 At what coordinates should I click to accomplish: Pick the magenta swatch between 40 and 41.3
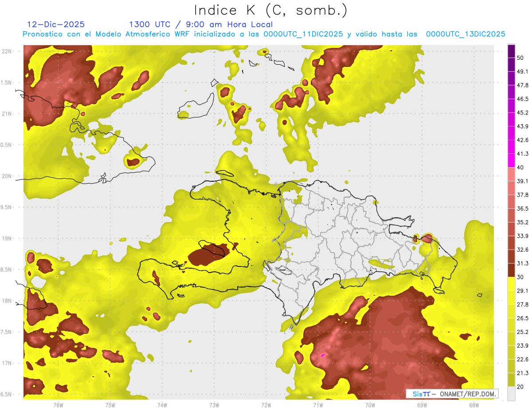[x=511, y=161]
